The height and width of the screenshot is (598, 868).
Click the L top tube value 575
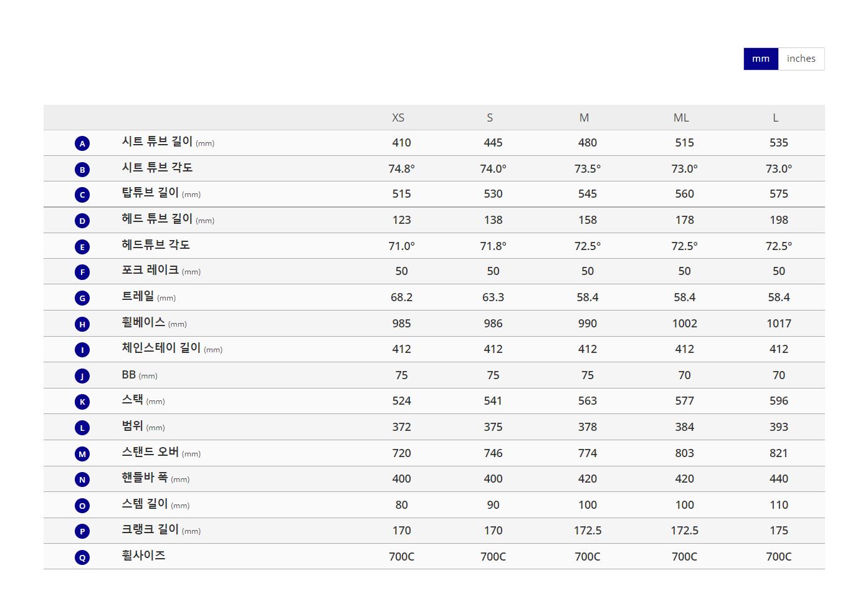coord(778,194)
